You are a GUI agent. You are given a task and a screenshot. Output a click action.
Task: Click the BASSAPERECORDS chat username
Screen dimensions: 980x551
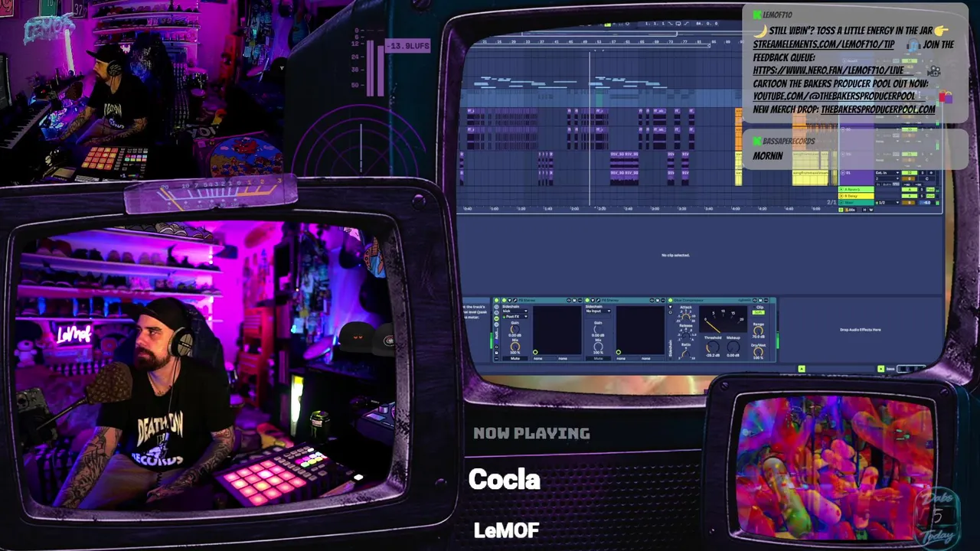coord(789,142)
